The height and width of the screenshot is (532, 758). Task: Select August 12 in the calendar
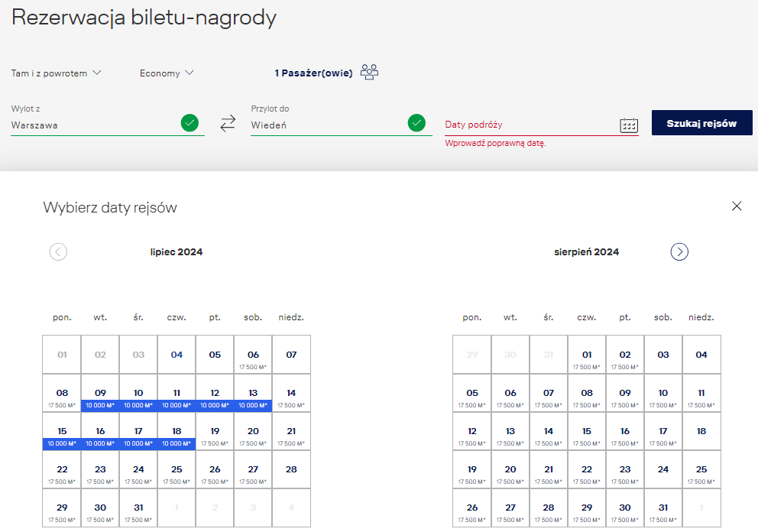tap(471, 431)
